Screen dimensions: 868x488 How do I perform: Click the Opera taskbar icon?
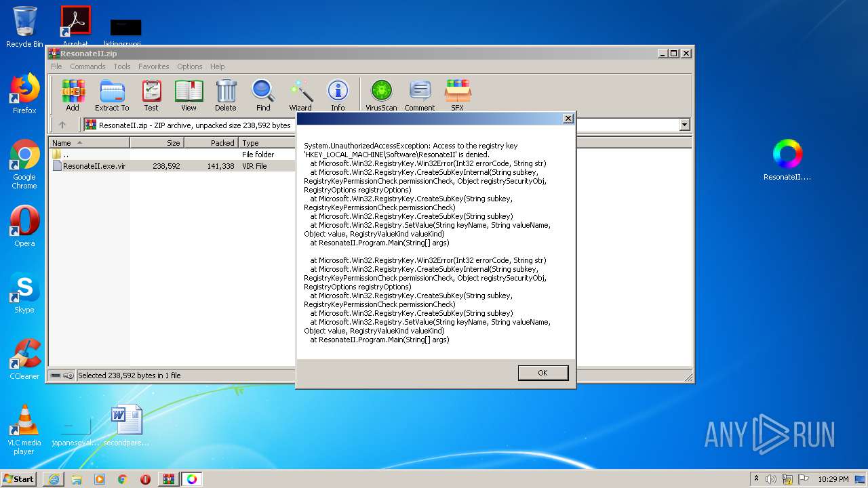[x=145, y=479]
